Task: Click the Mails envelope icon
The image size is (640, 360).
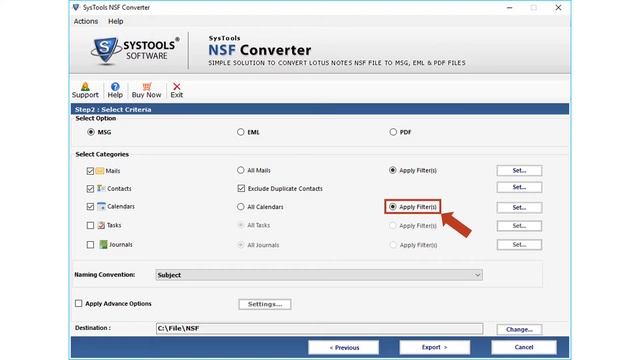Action: coord(100,171)
